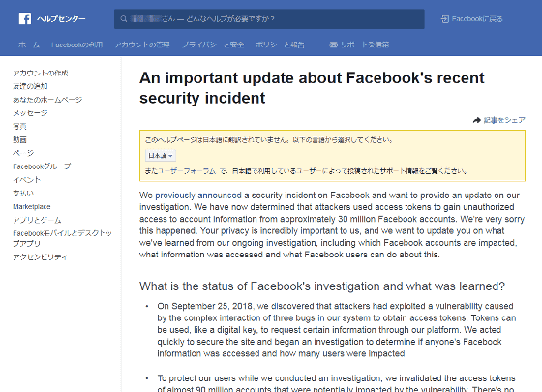Select Facebookモバイルとデスクトップアプリ in the sidebar
Viewport: 542px width, 392px height.
[62, 238]
